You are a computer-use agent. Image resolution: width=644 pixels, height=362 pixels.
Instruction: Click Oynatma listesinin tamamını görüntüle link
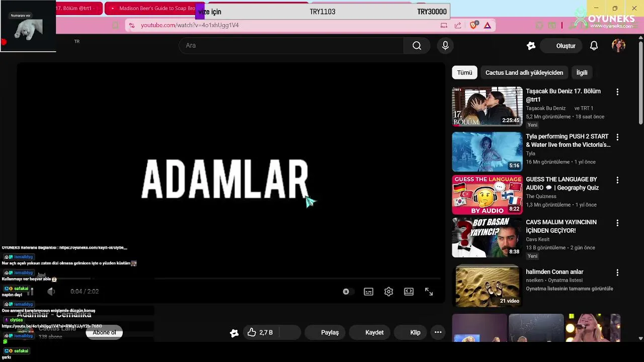point(570,289)
